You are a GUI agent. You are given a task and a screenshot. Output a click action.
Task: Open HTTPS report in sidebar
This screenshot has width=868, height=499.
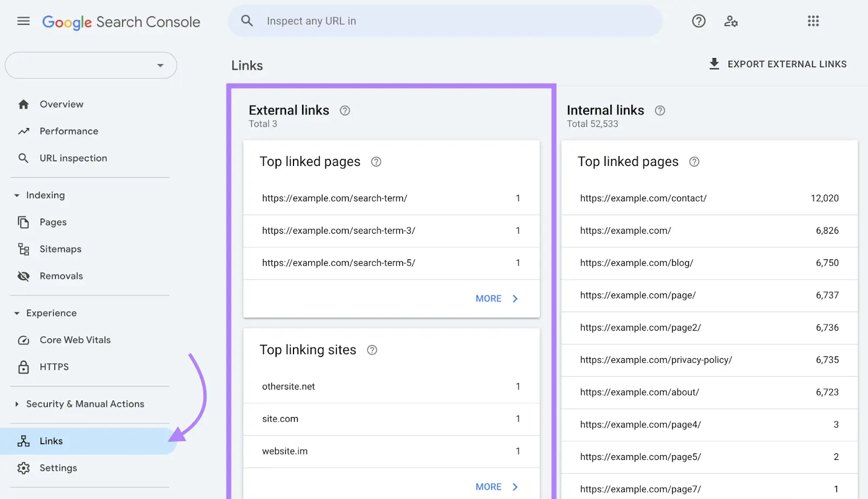[54, 367]
